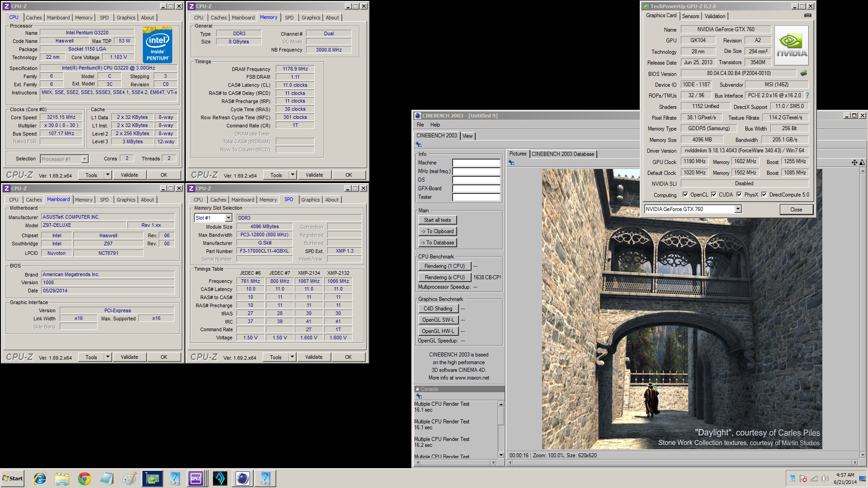This screenshot has height=488, width=868.
Task: Open the File menu in Cinebench
Action: point(420,125)
